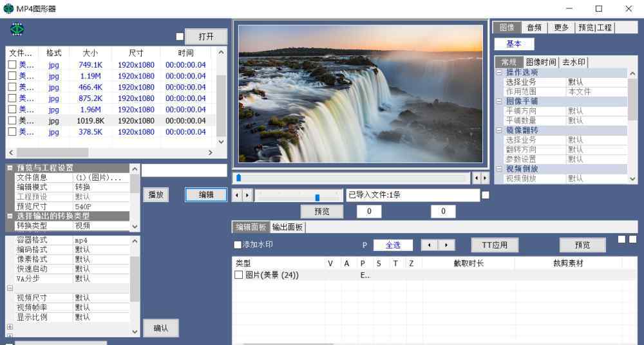The height and width of the screenshot is (345, 644).
Task: Click the file list scroll-down arrow
Action: pyautogui.click(x=222, y=142)
